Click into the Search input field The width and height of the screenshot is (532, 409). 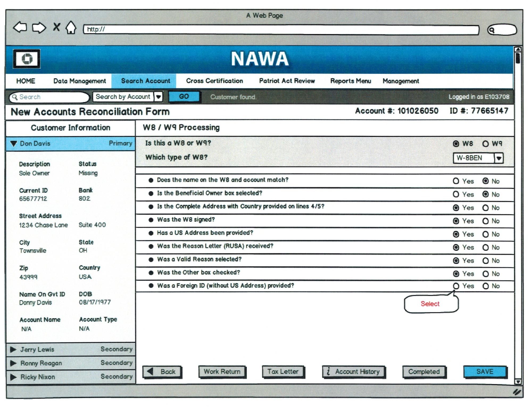pyautogui.click(x=49, y=97)
